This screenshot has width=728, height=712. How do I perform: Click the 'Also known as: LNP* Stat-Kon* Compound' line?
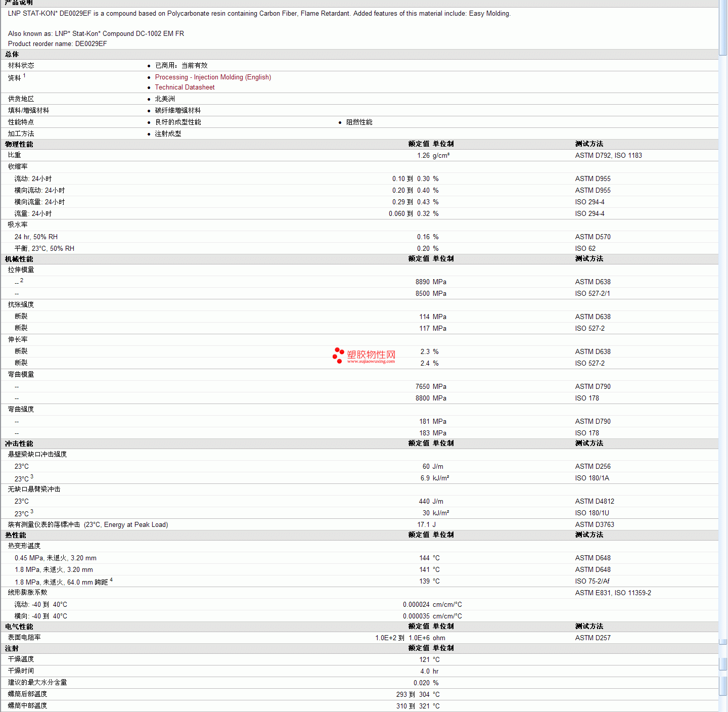[x=96, y=34]
